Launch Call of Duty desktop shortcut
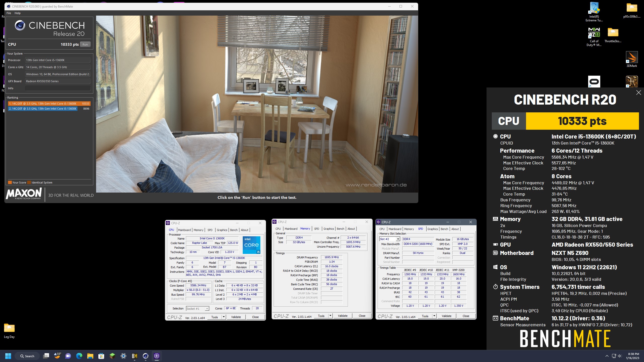The image size is (644, 362). coord(594,37)
